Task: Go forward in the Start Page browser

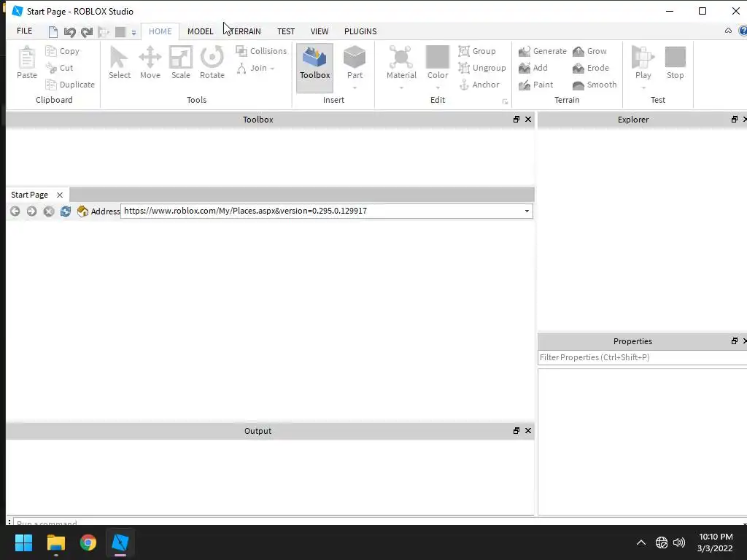Action: click(x=31, y=211)
